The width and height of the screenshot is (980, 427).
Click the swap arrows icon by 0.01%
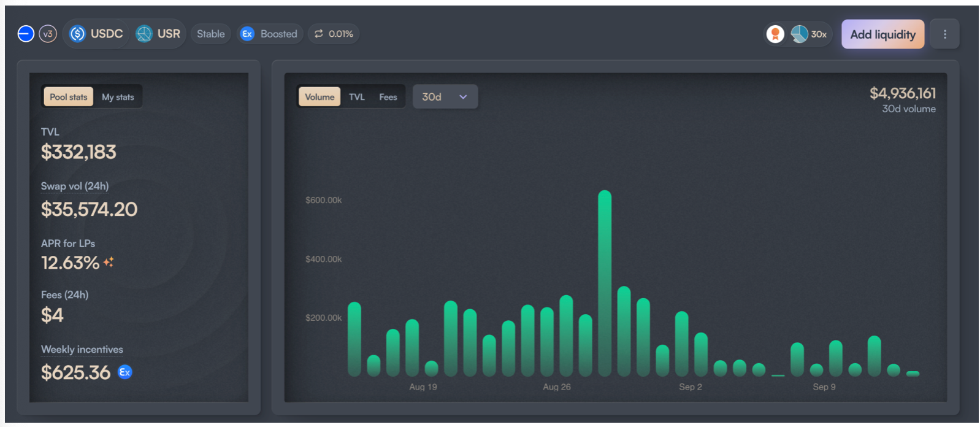(319, 34)
